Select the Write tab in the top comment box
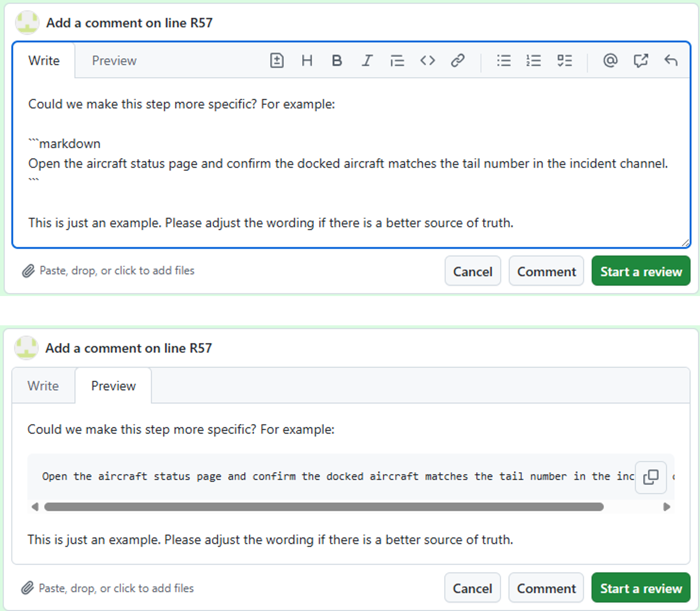This screenshot has width=700, height=611. [44, 61]
